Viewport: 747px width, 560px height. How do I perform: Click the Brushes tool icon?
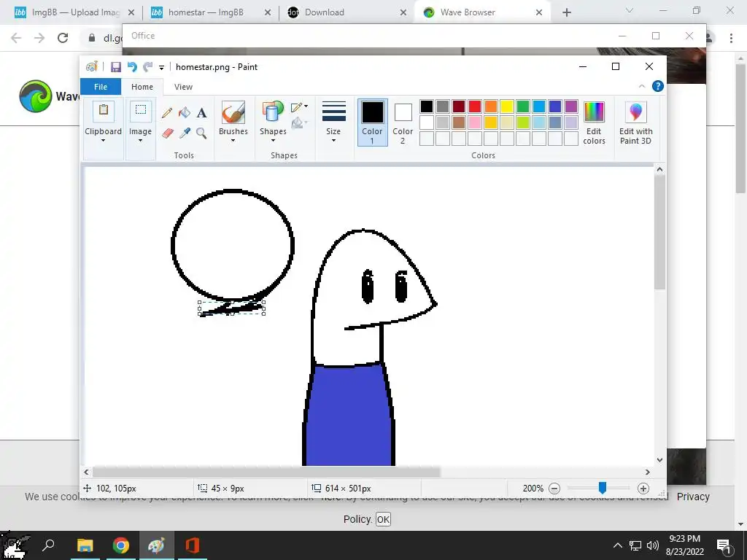233,112
